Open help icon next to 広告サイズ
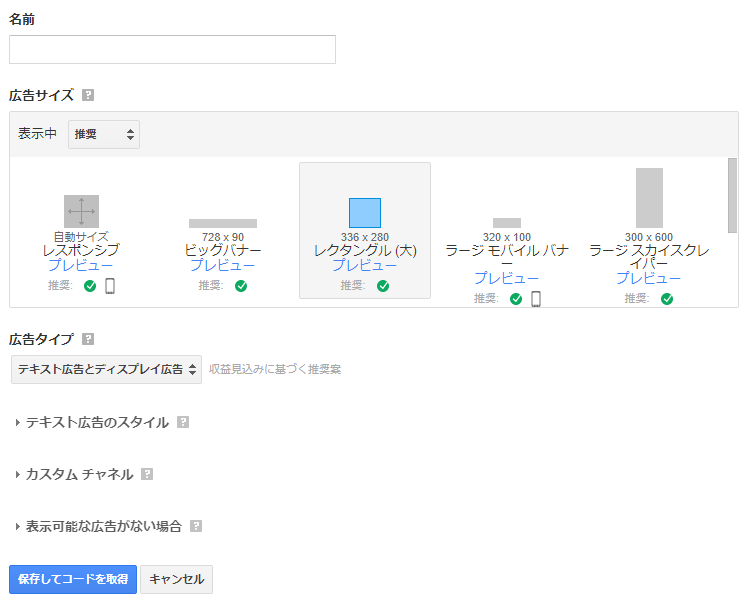Viewport: 753px width, 598px height. 88,95
